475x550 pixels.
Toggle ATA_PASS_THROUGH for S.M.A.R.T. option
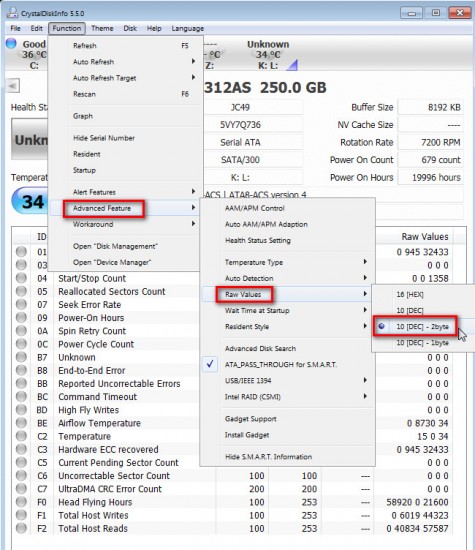click(x=288, y=364)
